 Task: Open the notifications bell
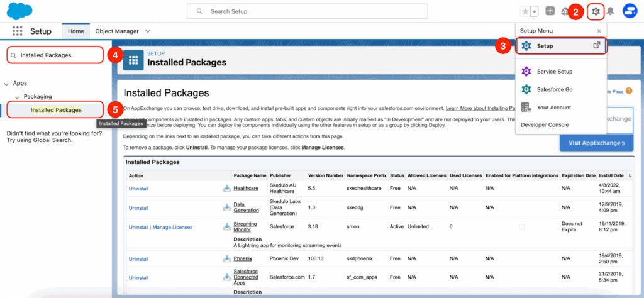609,11
